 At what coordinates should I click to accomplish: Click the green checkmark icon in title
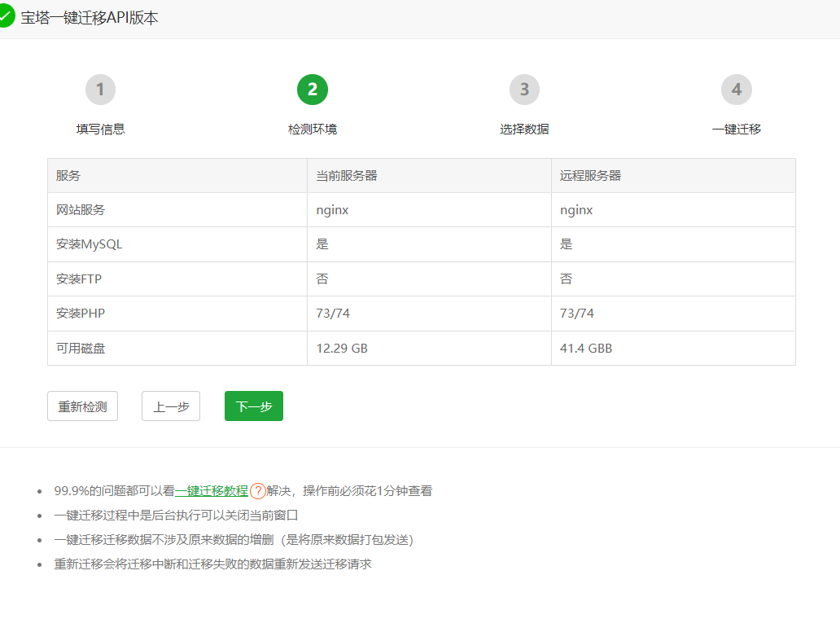6,16
